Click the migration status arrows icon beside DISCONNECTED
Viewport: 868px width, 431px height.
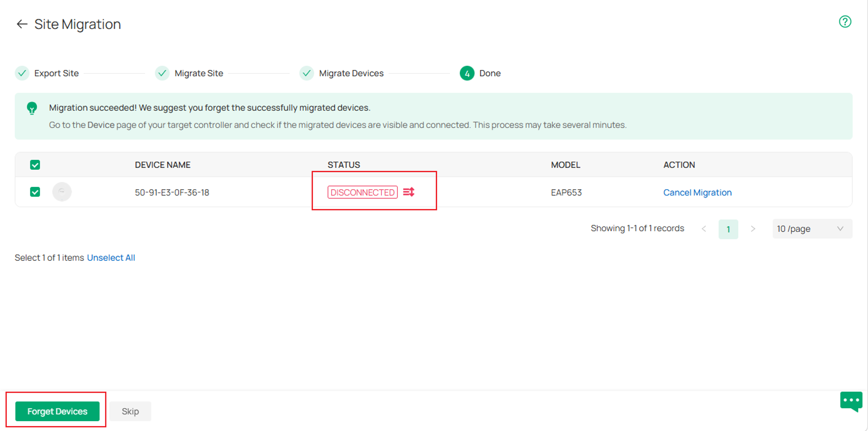(x=409, y=192)
